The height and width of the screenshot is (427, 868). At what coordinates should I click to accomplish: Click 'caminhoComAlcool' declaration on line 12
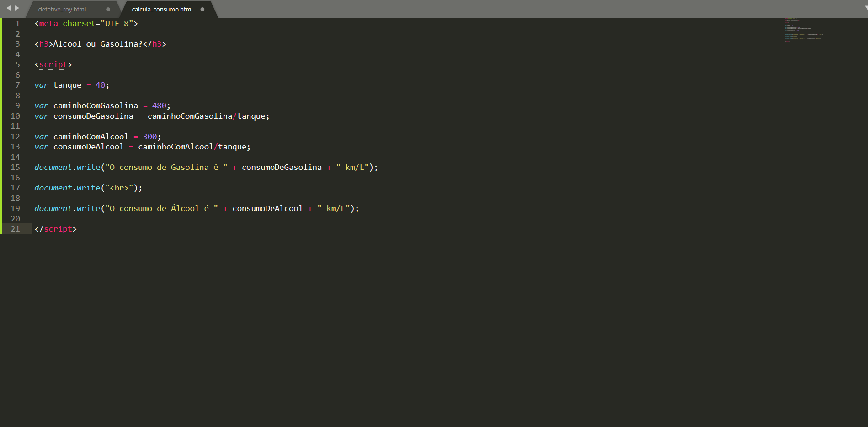[x=91, y=137]
